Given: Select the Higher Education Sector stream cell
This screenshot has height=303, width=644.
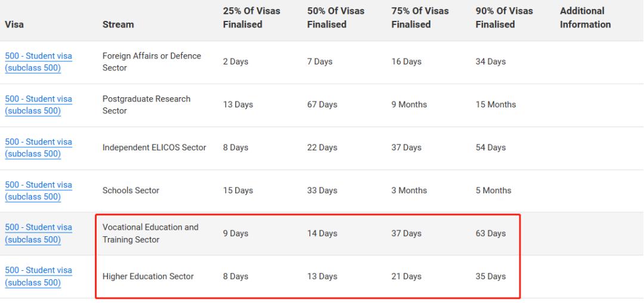Looking at the screenshot, I should [x=148, y=276].
